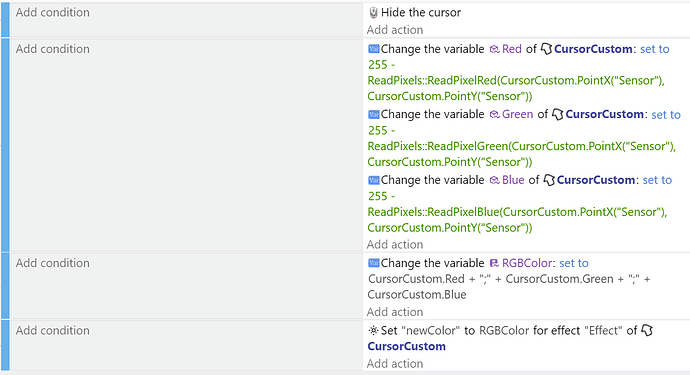
Task: Click the scene variable icon next to RGBColor
Action: (494, 263)
